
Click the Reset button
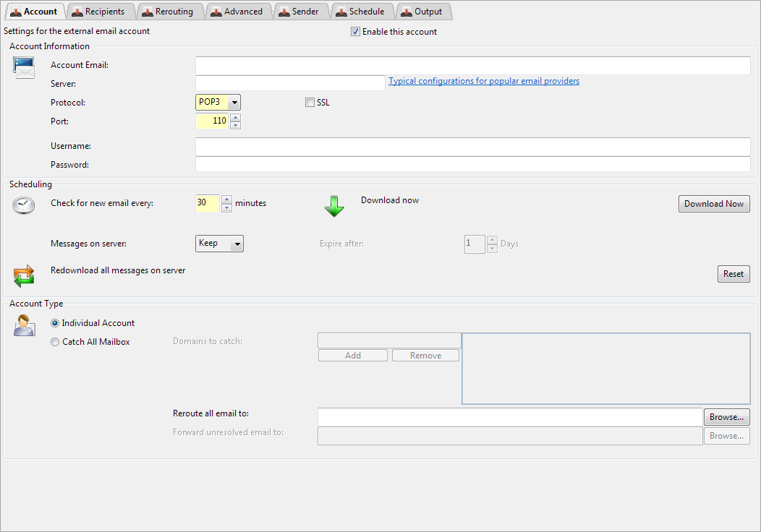[733, 274]
